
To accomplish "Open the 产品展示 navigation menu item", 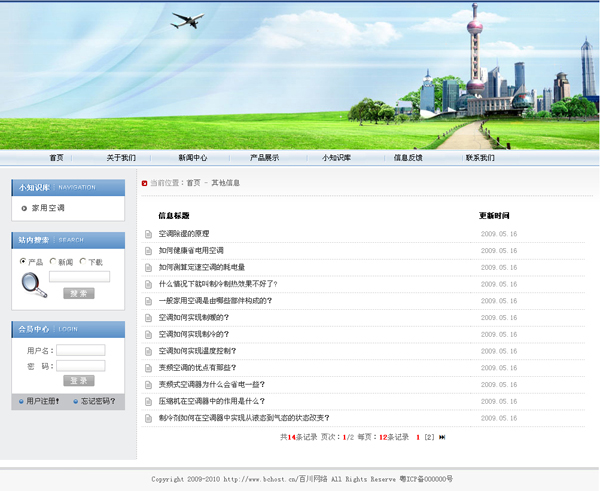I will coord(264,158).
